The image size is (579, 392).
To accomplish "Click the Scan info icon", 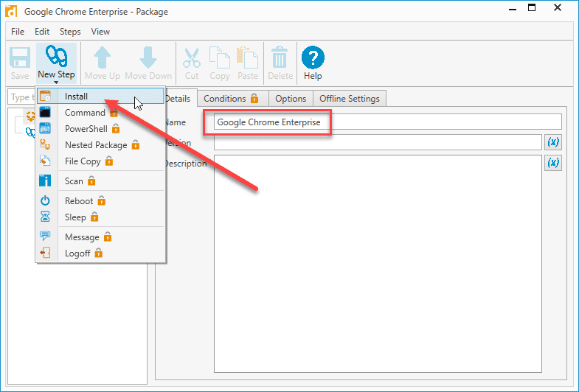I will pyautogui.click(x=45, y=181).
